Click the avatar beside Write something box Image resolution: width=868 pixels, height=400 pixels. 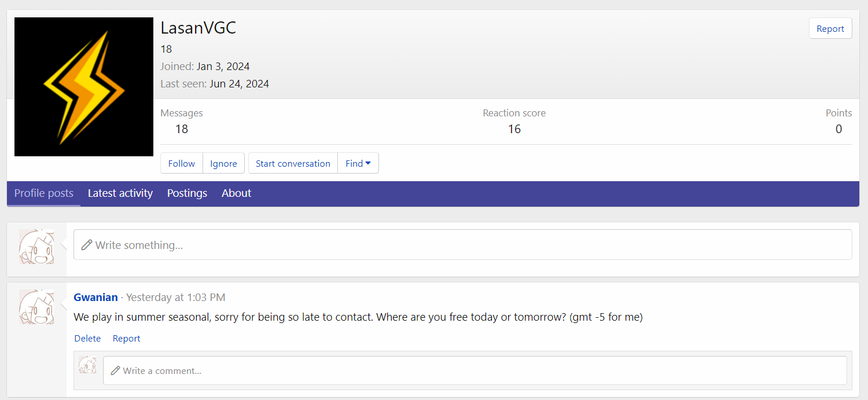pyautogui.click(x=36, y=247)
